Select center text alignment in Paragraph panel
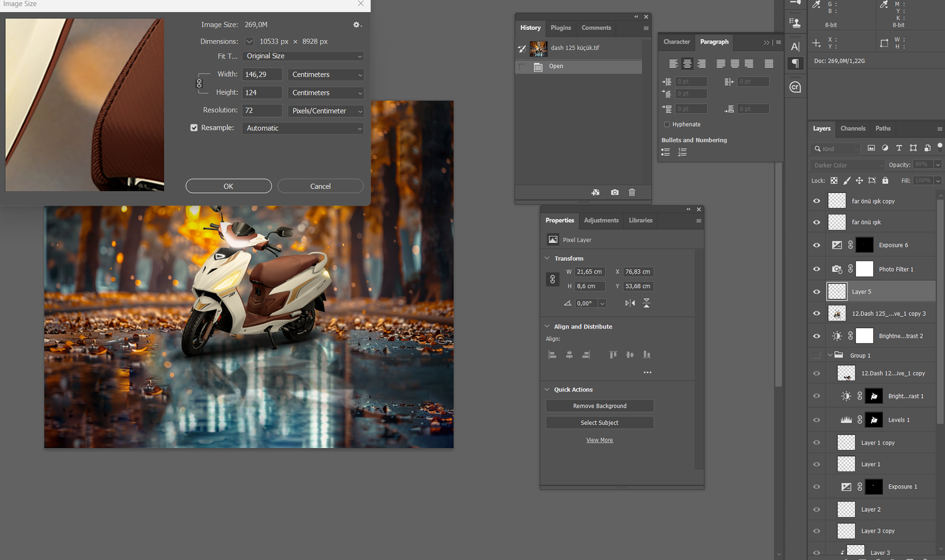Screen dimensions: 945x560 click(x=687, y=63)
